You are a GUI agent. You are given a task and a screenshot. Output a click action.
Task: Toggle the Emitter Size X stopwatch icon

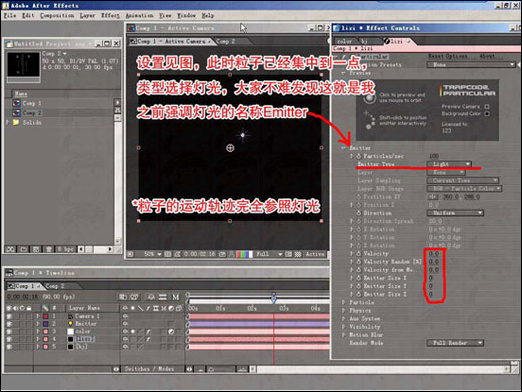(x=359, y=278)
